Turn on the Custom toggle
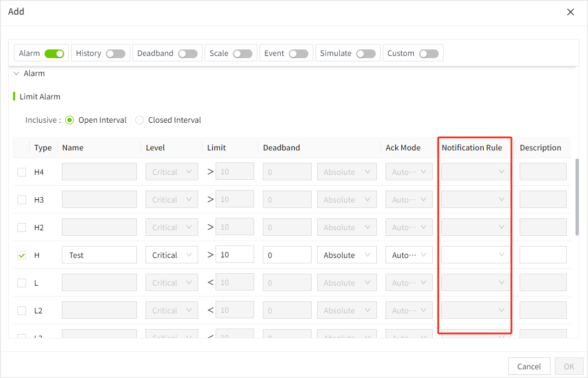The image size is (588, 378). click(428, 54)
